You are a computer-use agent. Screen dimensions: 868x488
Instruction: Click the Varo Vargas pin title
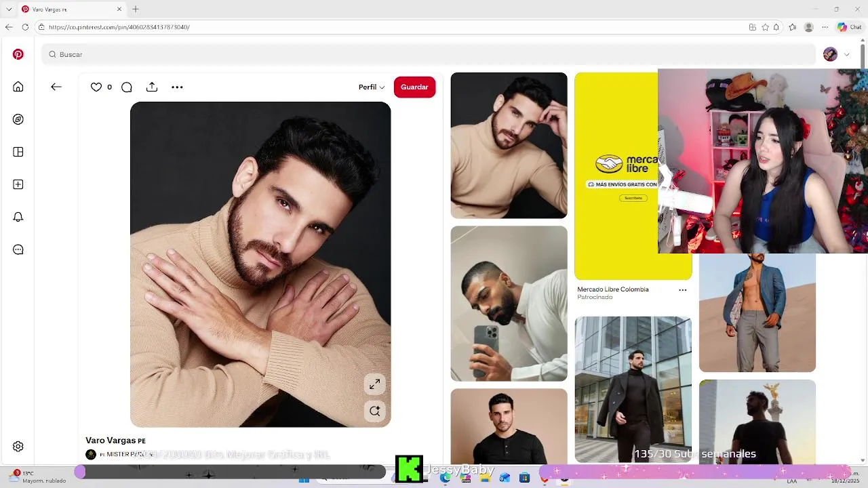click(x=115, y=441)
